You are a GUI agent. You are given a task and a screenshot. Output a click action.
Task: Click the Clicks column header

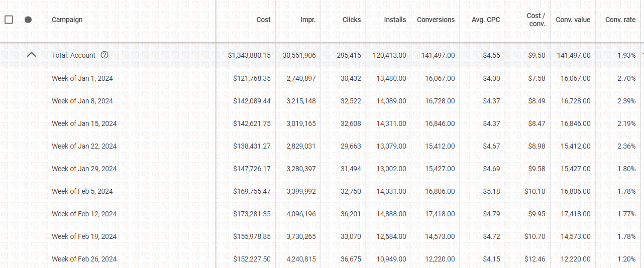point(351,20)
